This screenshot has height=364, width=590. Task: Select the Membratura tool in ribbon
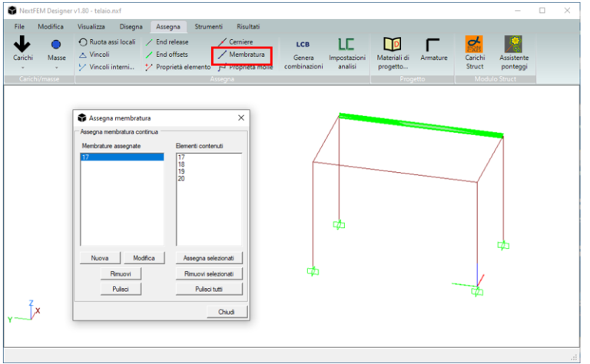pyautogui.click(x=241, y=55)
